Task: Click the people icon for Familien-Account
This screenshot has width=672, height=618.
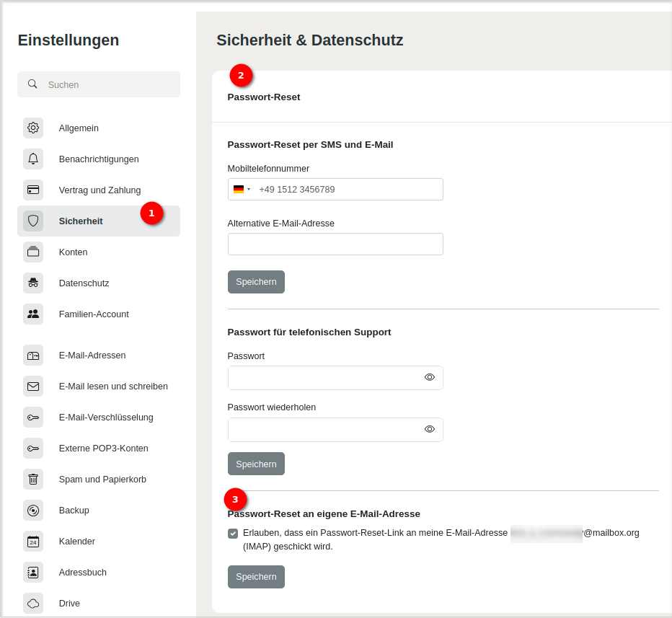Action: (33, 314)
